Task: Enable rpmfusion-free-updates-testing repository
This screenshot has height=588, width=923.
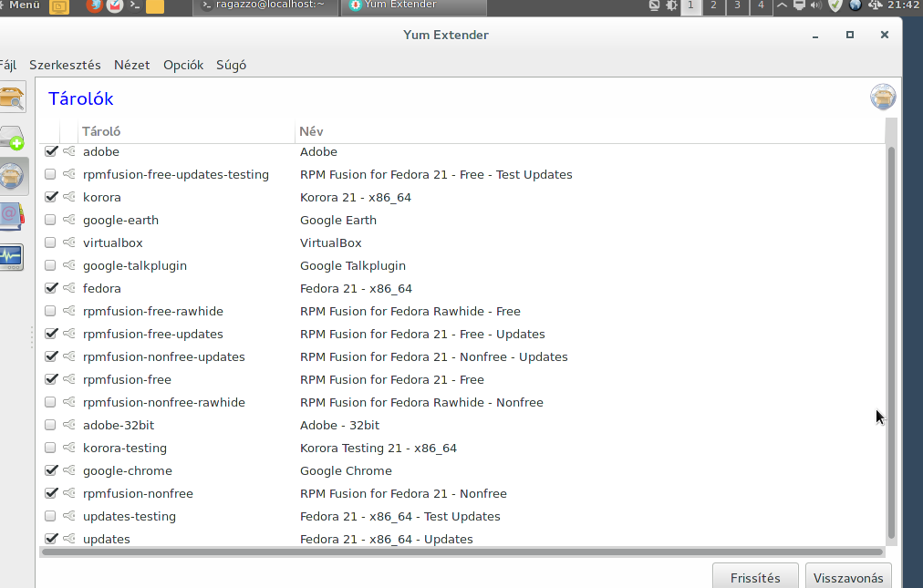Action: [50, 174]
